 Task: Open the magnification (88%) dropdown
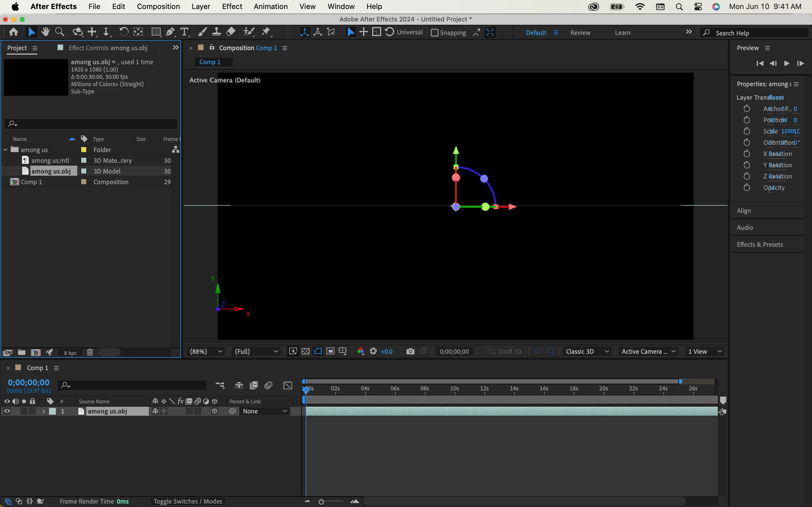(x=206, y=352)
